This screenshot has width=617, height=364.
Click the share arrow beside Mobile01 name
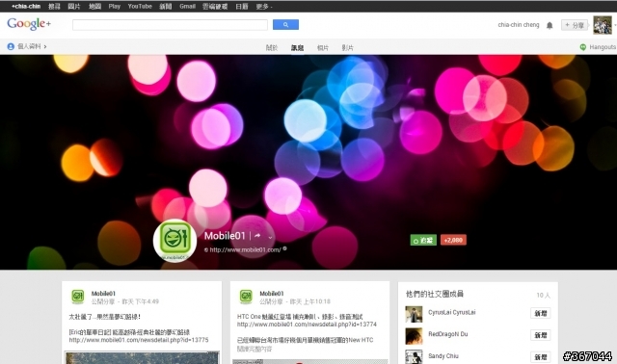point(257,236)
